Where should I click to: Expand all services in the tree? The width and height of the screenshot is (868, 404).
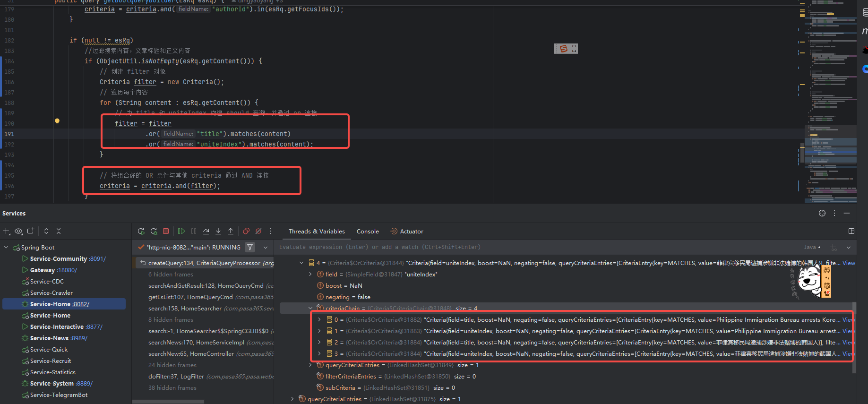click(x=46, y=231)
